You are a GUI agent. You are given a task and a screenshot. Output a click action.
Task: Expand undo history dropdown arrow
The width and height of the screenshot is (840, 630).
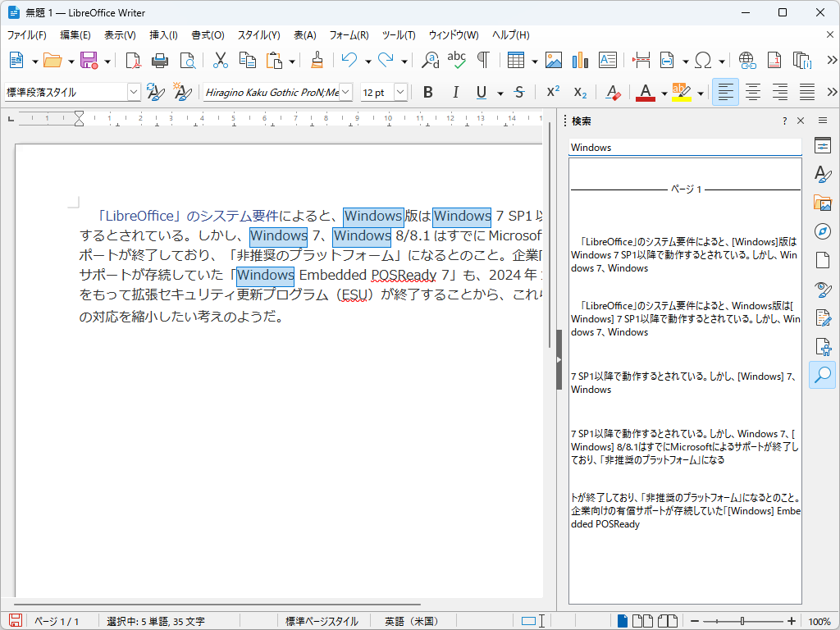368,61
